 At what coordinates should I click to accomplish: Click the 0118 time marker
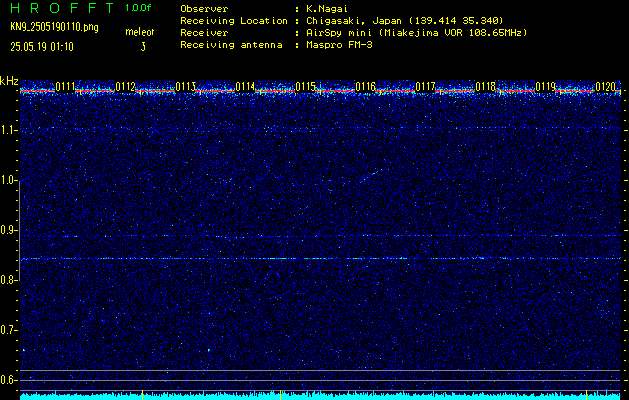485,86
